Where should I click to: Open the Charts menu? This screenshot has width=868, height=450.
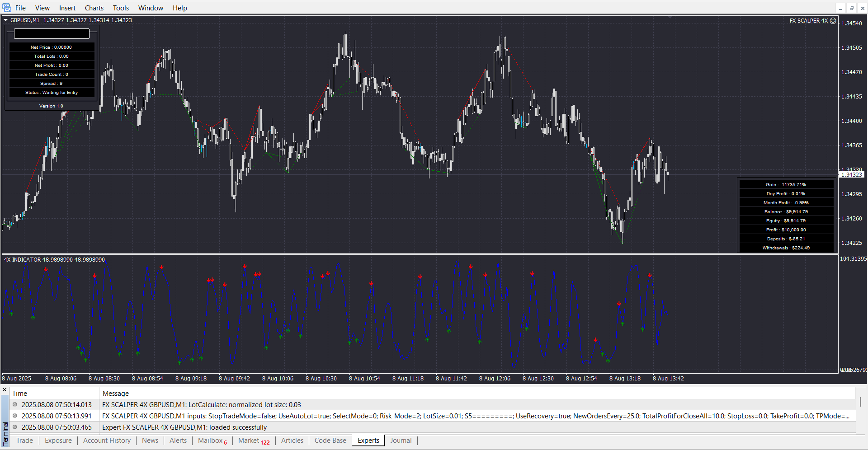pos(94,8)
